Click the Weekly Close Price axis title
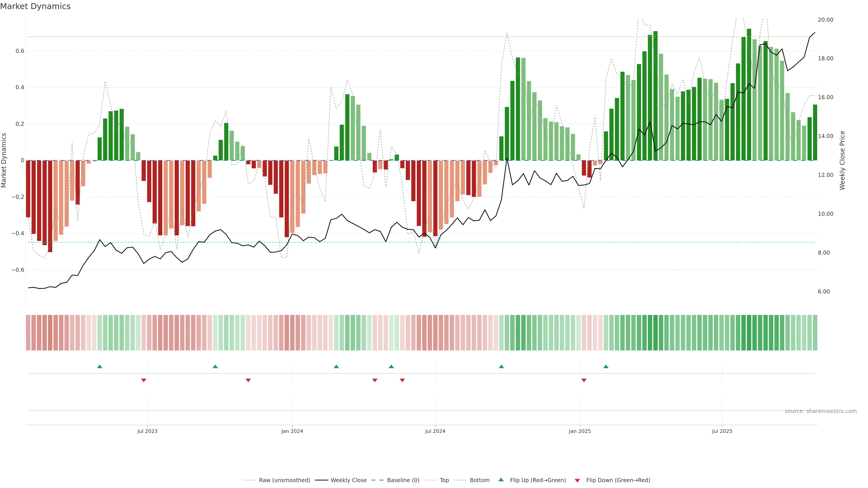Image resolution: width=868 pixels, height=488 pixels. [x=842, y=160]
